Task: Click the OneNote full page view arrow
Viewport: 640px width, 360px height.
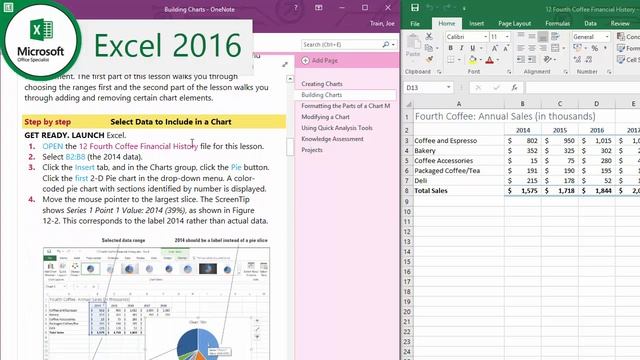Action: (x=285, y=64)
